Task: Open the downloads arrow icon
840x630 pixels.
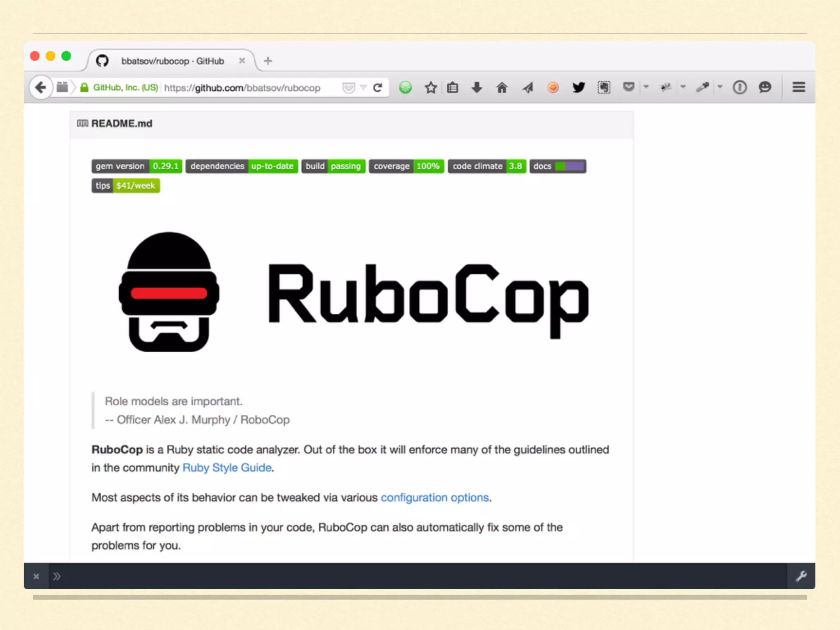Action: pyautogui.click(x=477, y=87)
